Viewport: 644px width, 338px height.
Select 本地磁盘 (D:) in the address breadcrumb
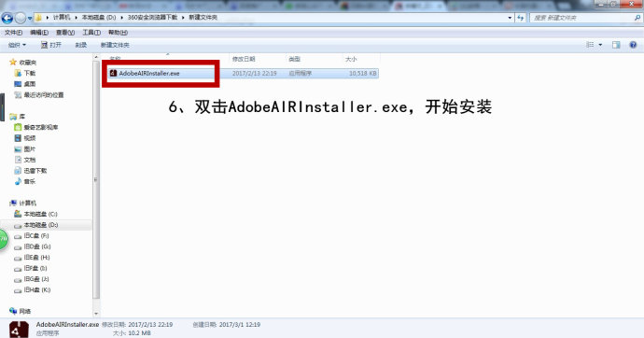click(x=99, y=17)
